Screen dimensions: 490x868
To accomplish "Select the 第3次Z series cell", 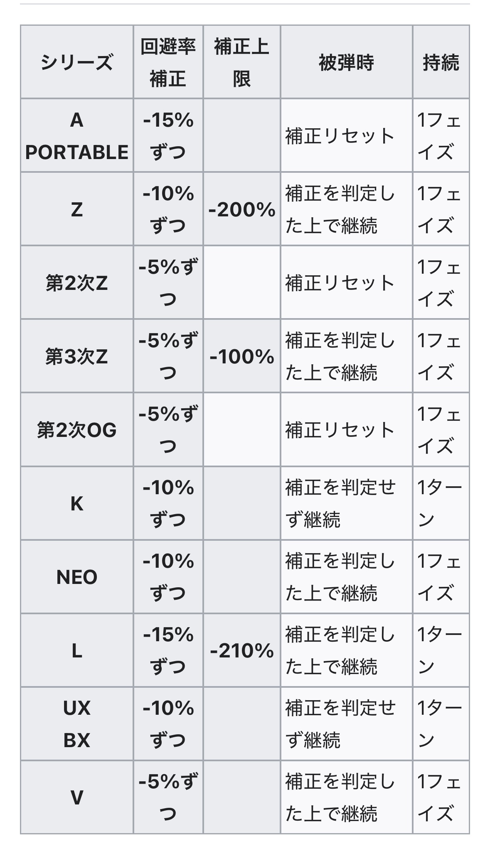I will pos(77,356).
